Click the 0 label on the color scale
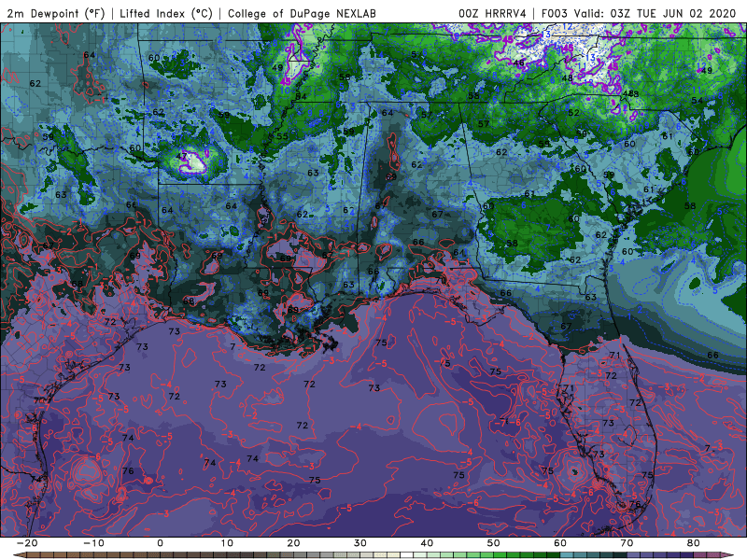This screenshot has height=560, width=747. point(160,543)
